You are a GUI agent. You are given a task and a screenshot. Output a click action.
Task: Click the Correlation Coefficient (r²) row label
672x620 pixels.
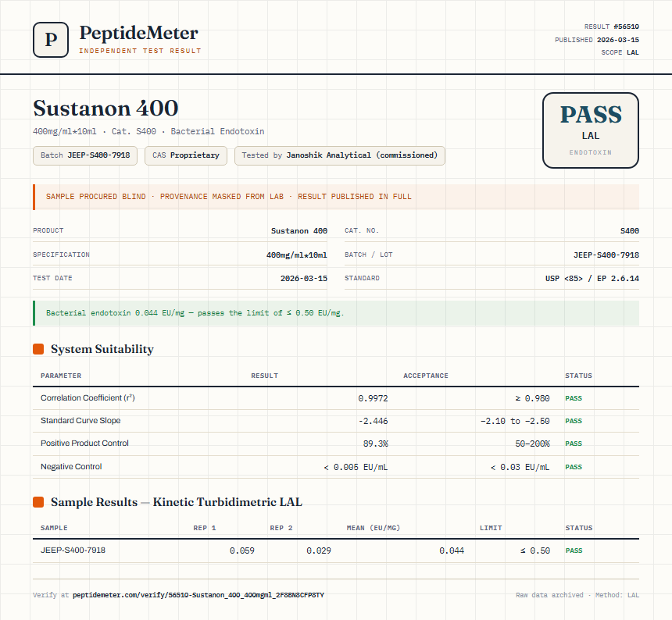(x=88, y=397)
